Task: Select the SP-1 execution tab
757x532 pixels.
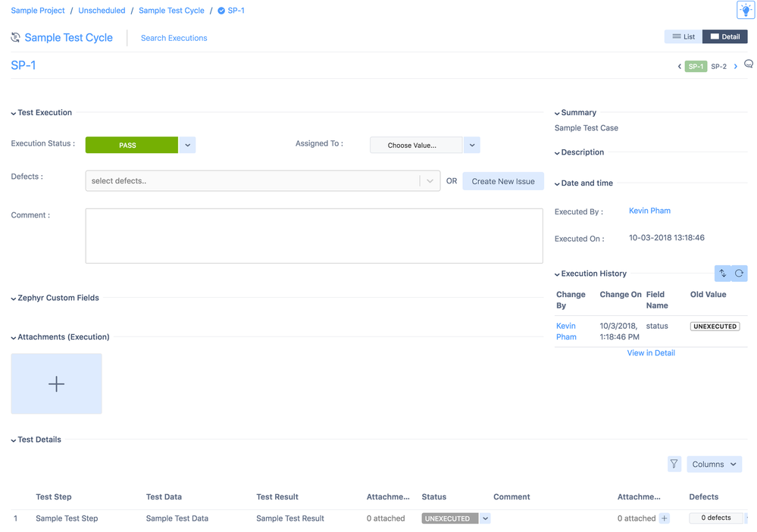Action: pyautogui.click(x=696, y=67)
